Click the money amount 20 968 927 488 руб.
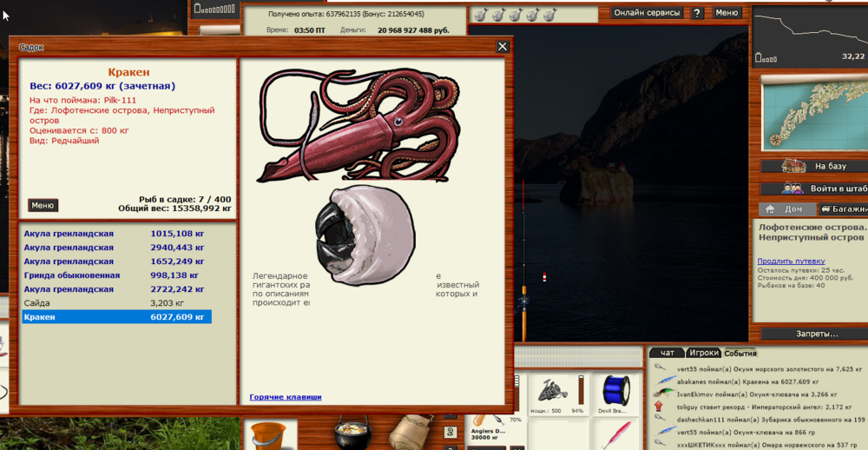The height and width of the screenshot is (450, 868). pos(413,30)
